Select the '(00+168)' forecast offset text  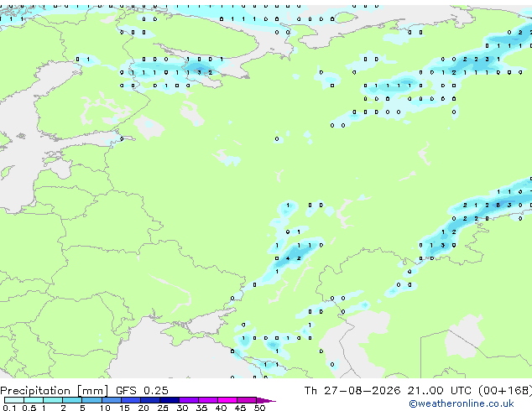505,390
